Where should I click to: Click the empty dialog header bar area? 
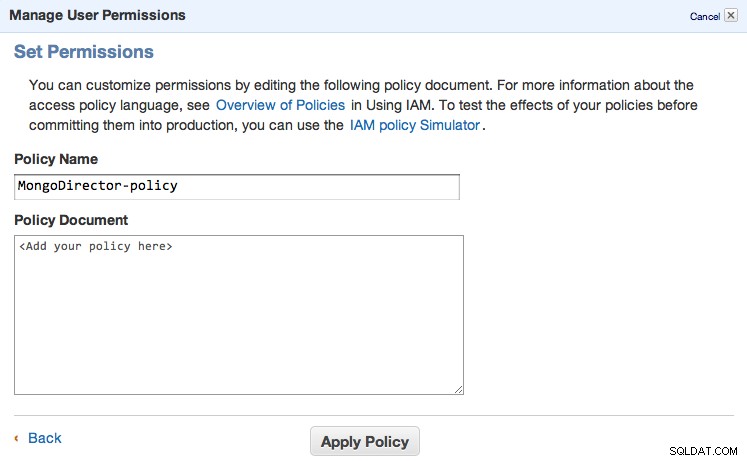[x=429, y=16]
